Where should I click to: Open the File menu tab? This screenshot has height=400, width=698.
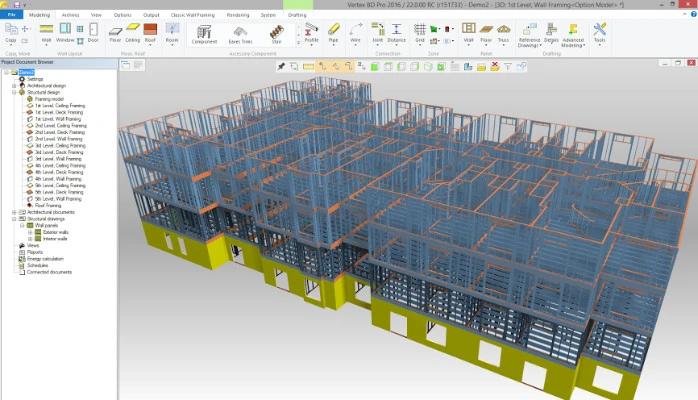coord(12,15)
